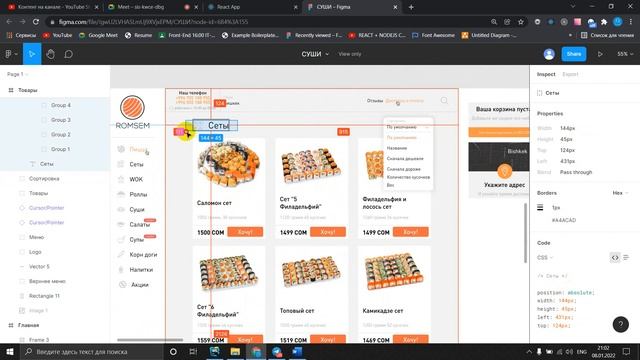Open the Chrome profile avatar
This screenshot has height=360, width=640.
(x=618, y=22)
